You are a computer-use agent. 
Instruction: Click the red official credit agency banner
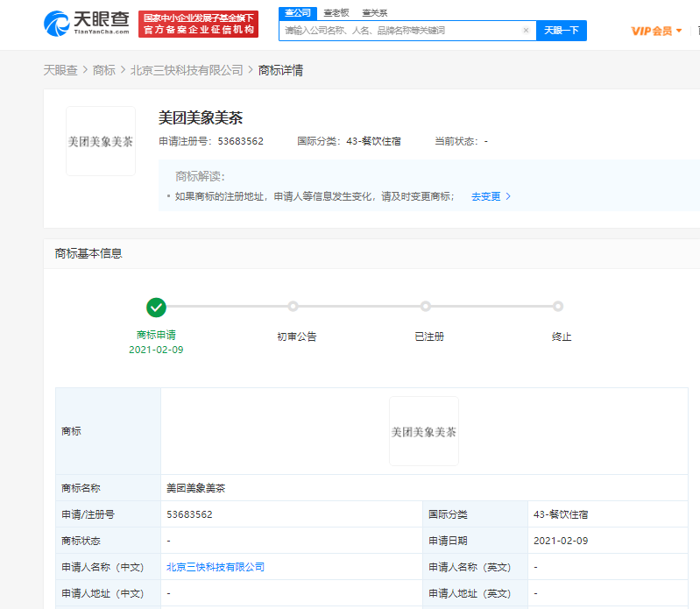pos(198,25)
